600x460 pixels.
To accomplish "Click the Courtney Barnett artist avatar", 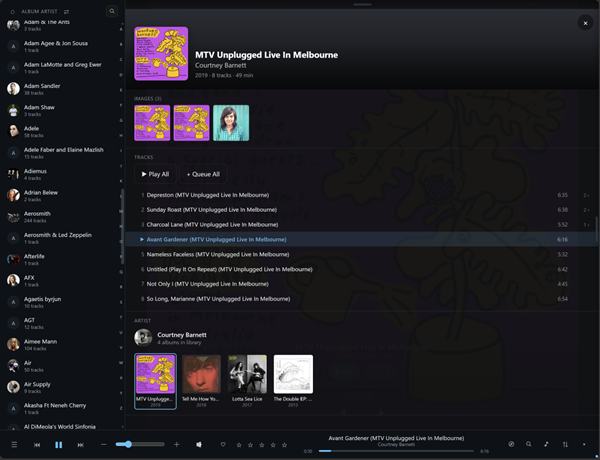I will [x=143, y=338].
